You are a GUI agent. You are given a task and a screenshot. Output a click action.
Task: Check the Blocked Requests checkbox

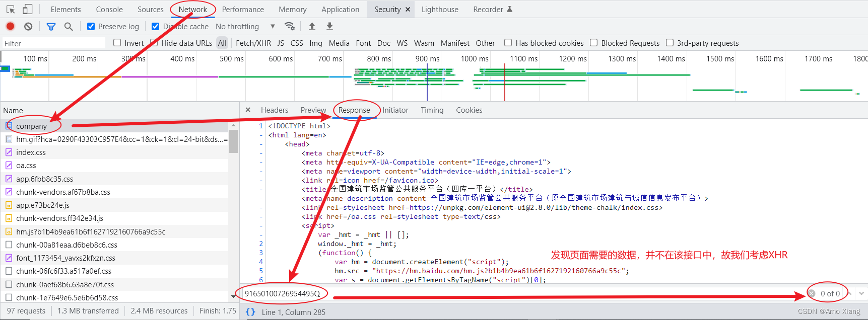point(594,43)
